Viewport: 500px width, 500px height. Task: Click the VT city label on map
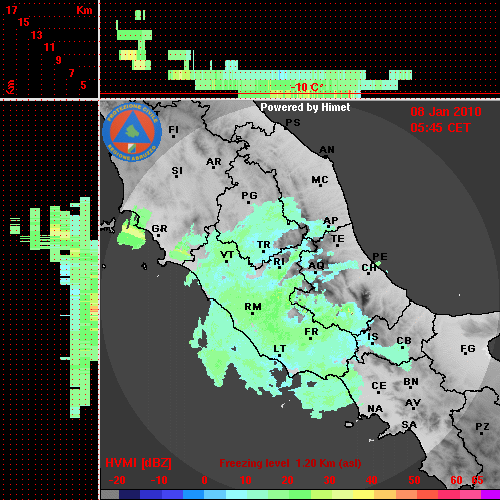227,255
